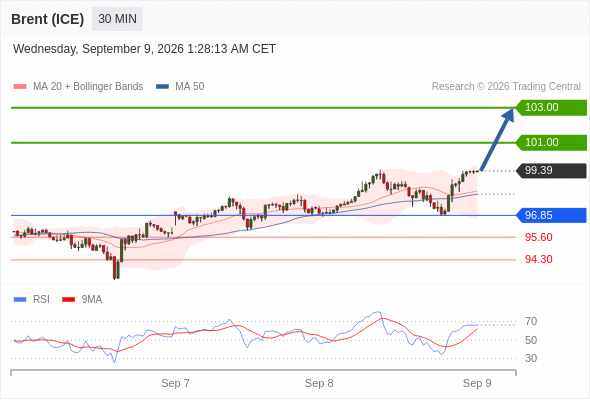This screenshot has height=400, width=590.
Task: Click the Brent (ICE) chart title
Action: click(x=48, y=19)
